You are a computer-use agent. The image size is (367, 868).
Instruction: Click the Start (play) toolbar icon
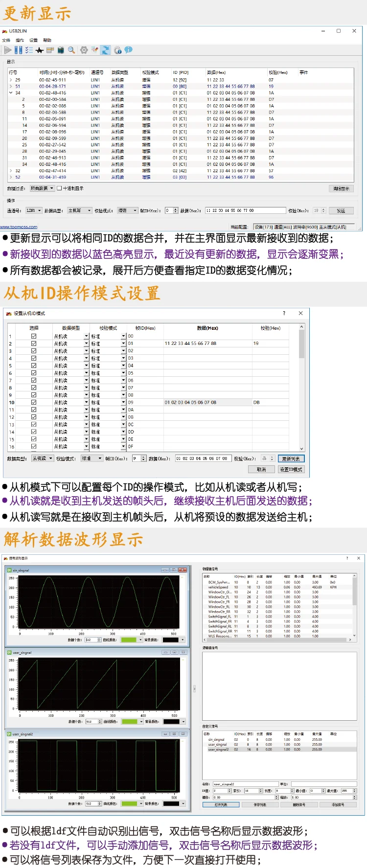click(x=8, y=50)
